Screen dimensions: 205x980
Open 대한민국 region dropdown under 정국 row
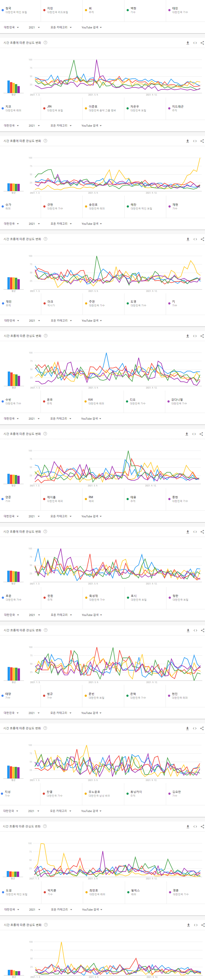[11, 27]
